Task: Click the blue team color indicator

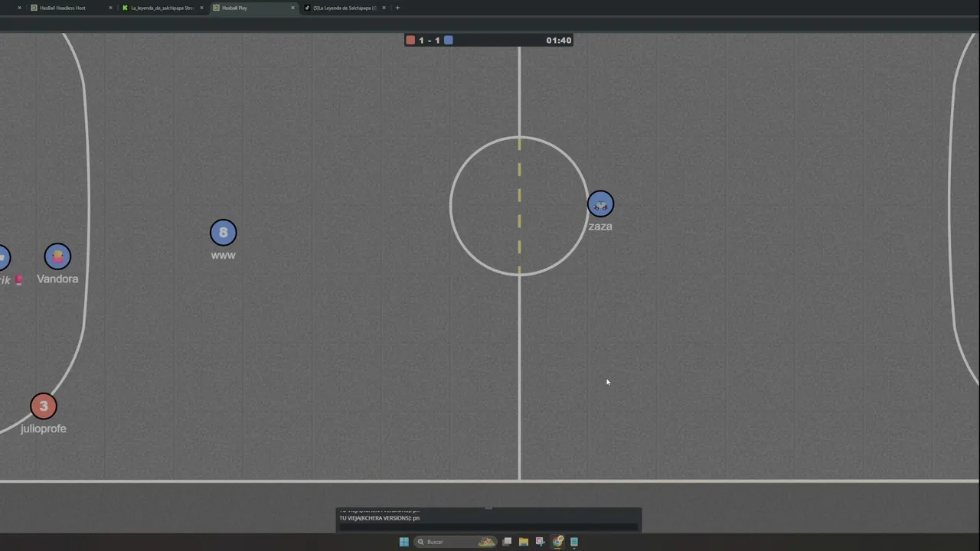Action: [448, 40]
